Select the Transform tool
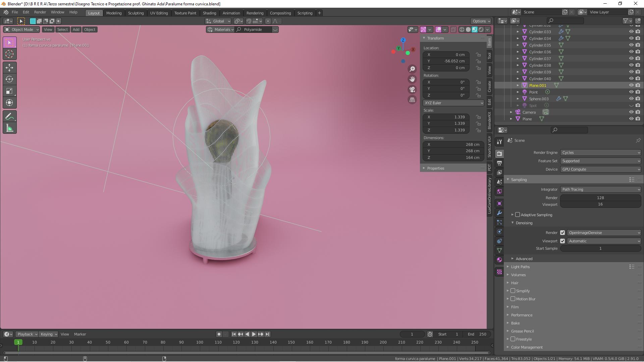644x362 pixels. pos(9,103)
